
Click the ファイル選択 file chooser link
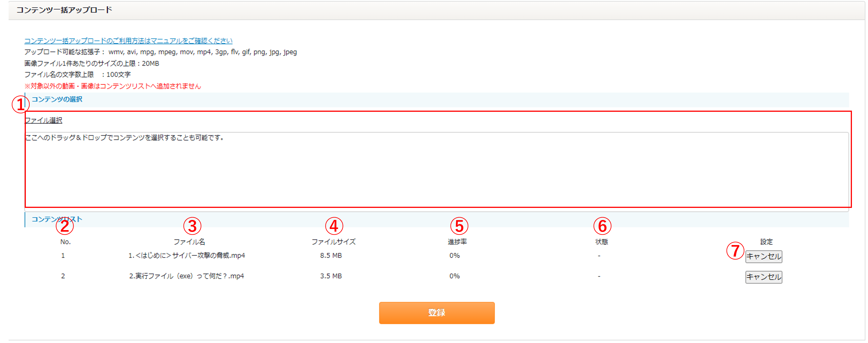point(43,120)
